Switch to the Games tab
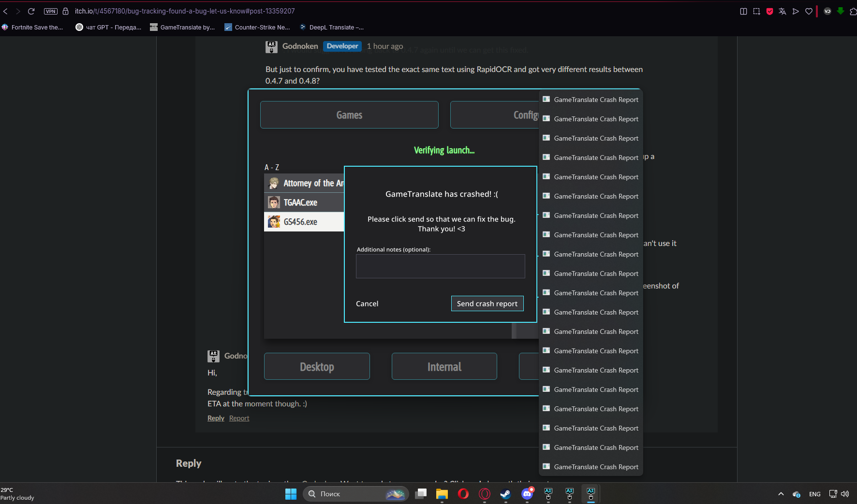The image size is (857, 504). click(349, 115)
